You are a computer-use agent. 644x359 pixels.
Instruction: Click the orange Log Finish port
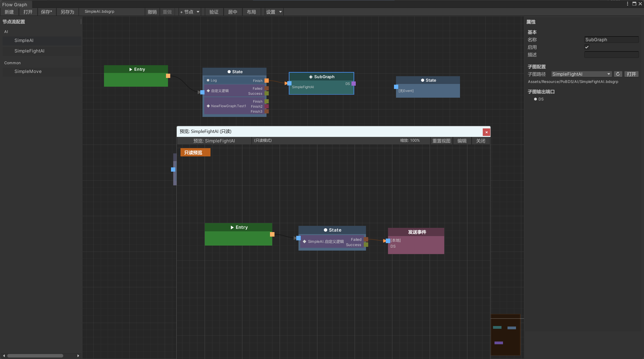point(266,81)
